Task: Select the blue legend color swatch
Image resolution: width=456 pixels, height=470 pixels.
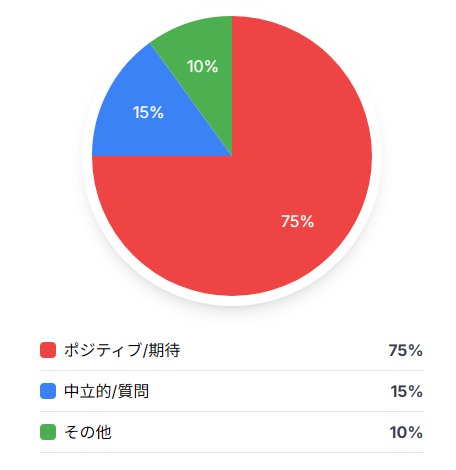Action: tap(48, 391)
